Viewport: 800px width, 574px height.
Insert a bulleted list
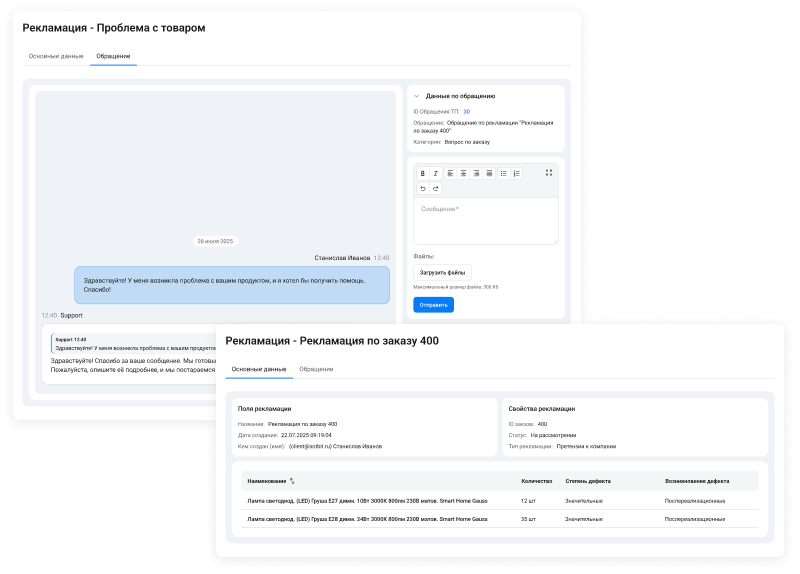point(503,173)
